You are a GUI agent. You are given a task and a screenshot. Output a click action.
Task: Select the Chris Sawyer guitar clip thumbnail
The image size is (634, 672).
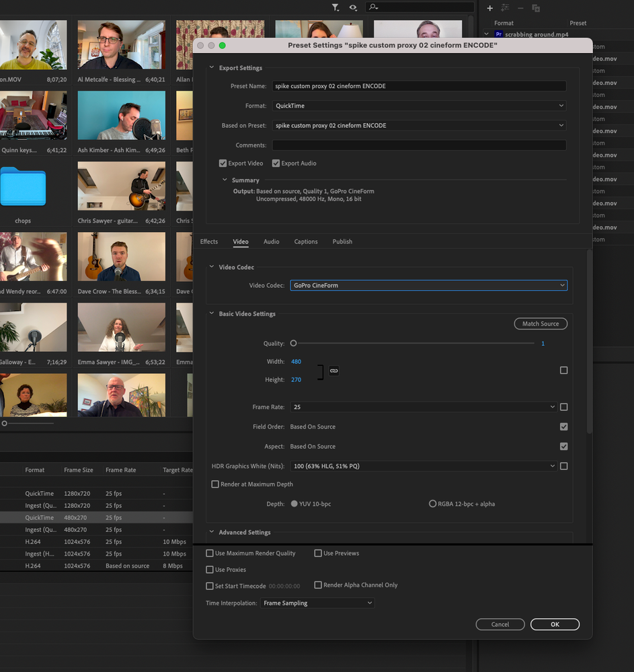click(x=121, y=186)
